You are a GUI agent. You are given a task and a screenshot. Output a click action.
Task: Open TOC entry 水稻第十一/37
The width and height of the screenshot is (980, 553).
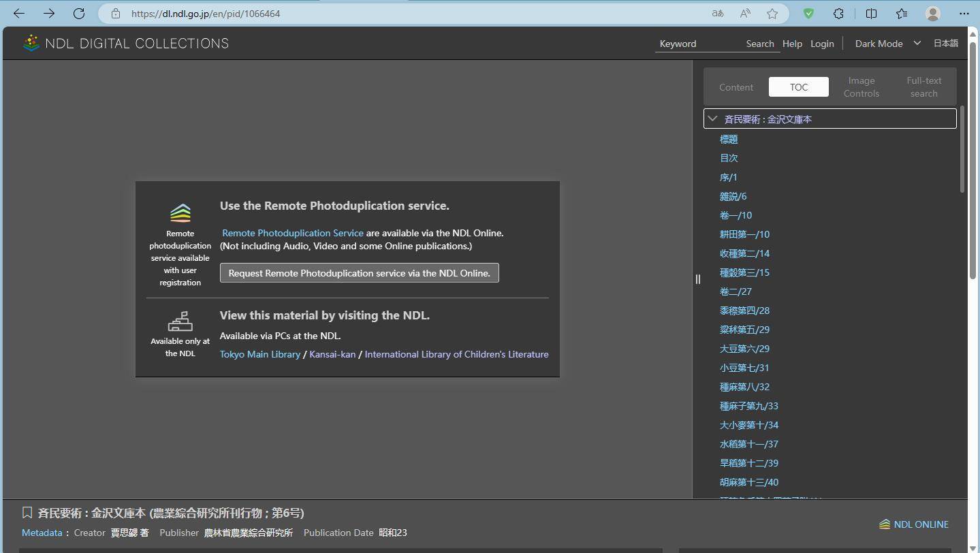[749, 444]
